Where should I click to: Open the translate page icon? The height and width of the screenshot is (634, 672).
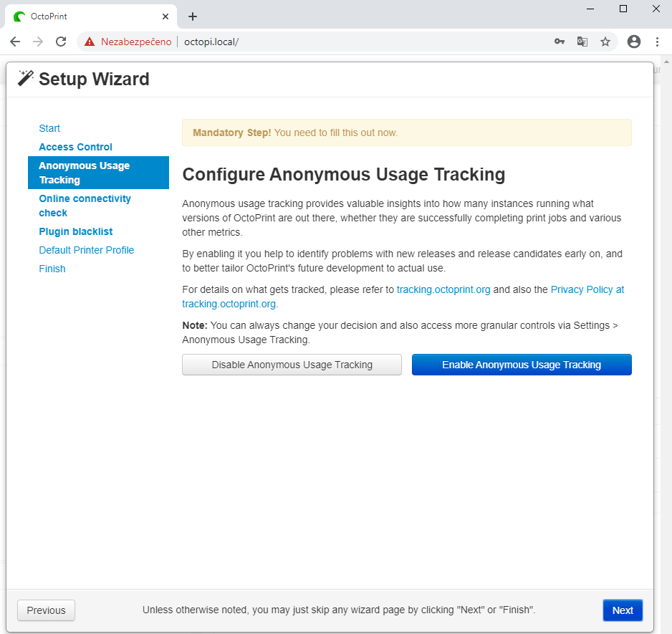pos(582,42)
